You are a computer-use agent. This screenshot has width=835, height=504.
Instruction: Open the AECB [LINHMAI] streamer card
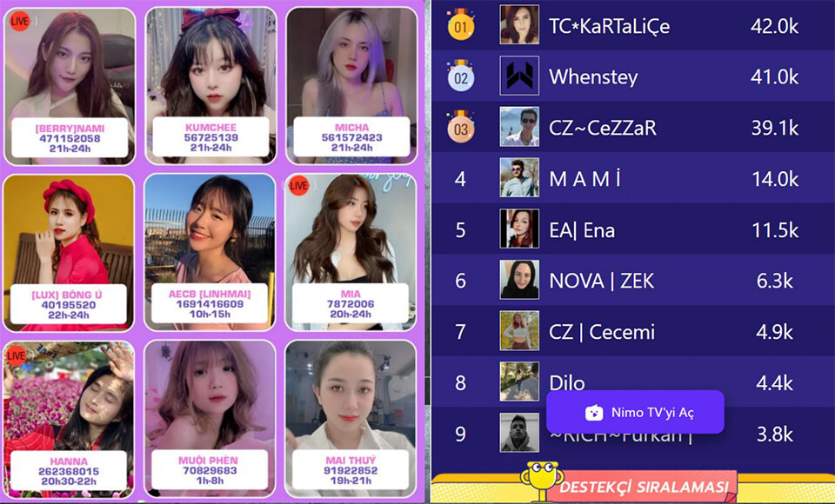[x=210, y=252]
